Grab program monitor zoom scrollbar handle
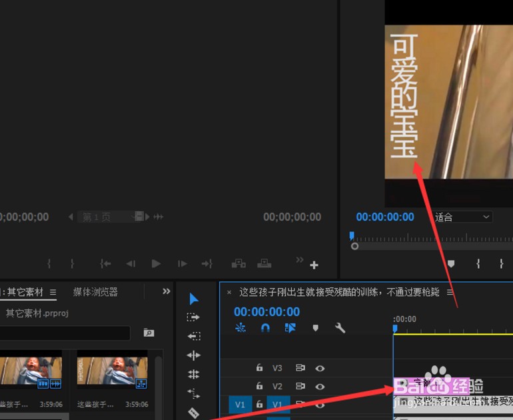Viewport: 513px width, 420px height. click(354, 246)
